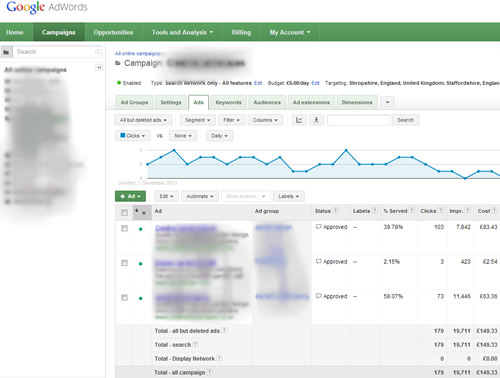Click green status dot for the 39.78% ad
The image size is (500, 378).
[x=141, y=229]
